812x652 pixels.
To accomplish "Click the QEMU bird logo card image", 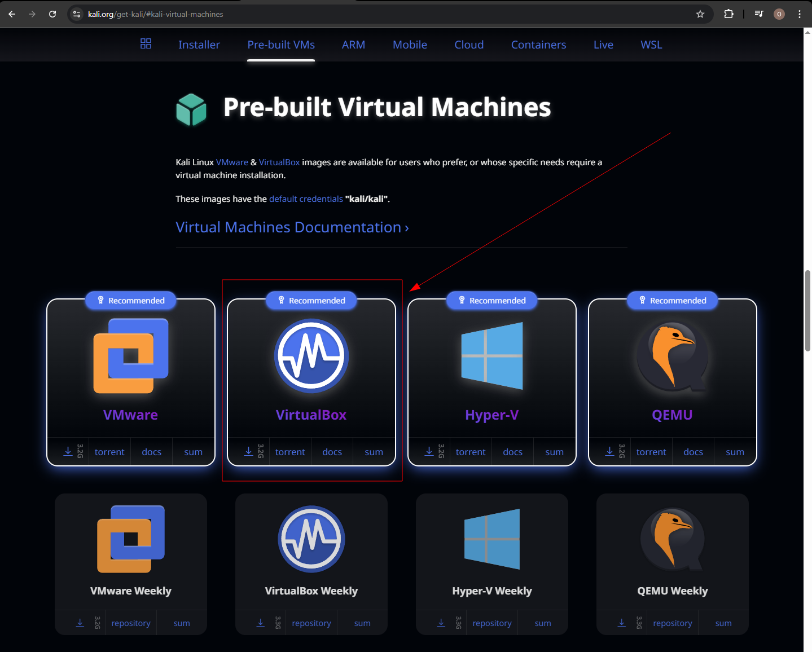I will point(673,356).
